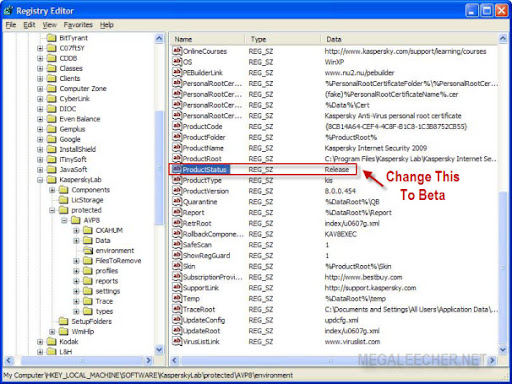Sort values by Name column header
512x384 pixels.
(x=207, y=39)
